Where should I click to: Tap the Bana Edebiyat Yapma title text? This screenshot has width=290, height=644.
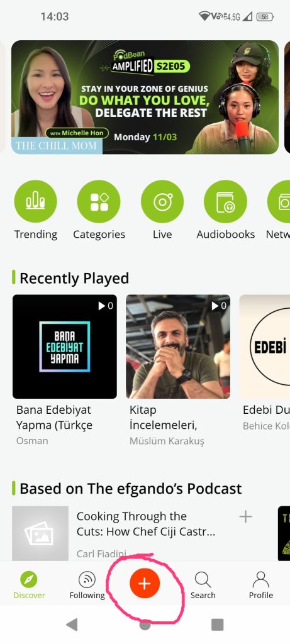[x=54, y=418]
